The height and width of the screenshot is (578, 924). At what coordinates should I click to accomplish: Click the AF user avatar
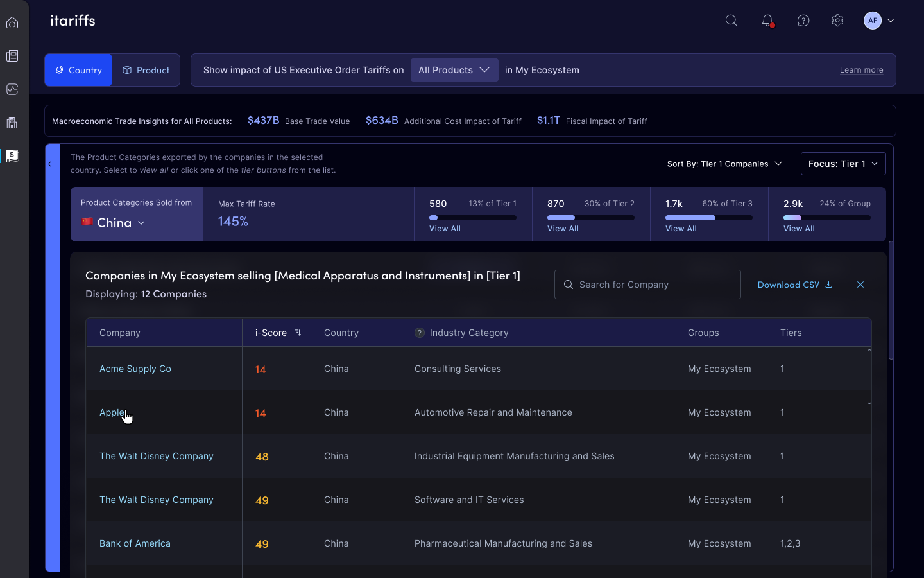click(x=873, y=21)
